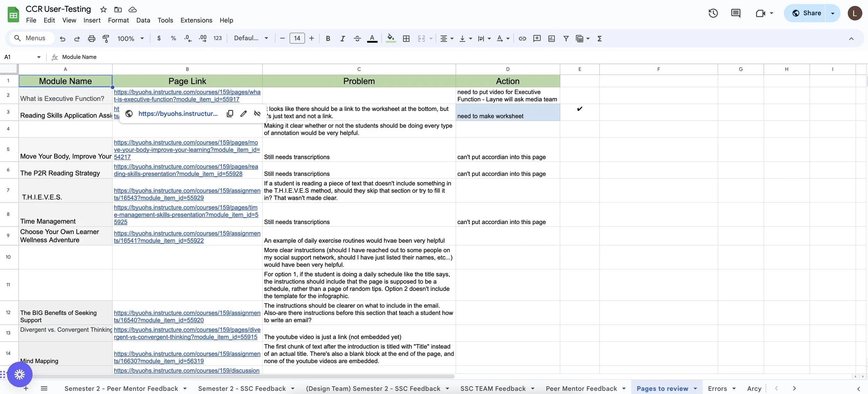Viewport: 868px width, 394px height.
Task: Decrease font size with minus button
Action: (x=282, y=38)
